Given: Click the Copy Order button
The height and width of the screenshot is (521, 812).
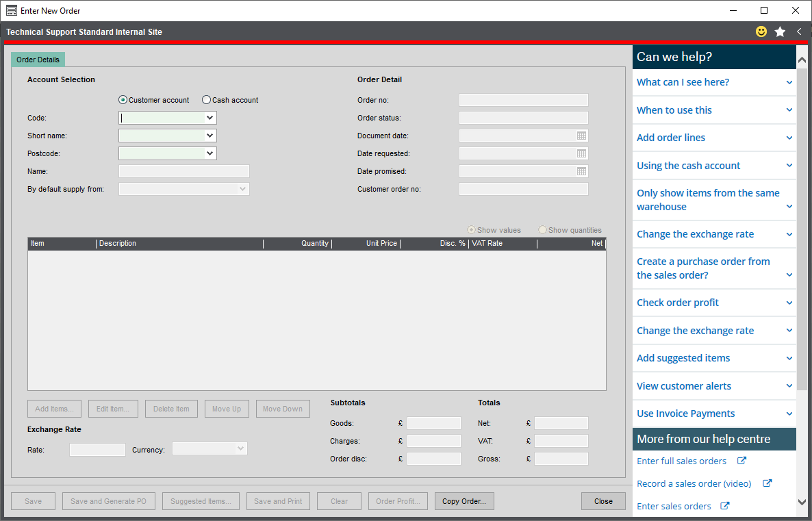Looking at the screenshot, I should point(464,500).
